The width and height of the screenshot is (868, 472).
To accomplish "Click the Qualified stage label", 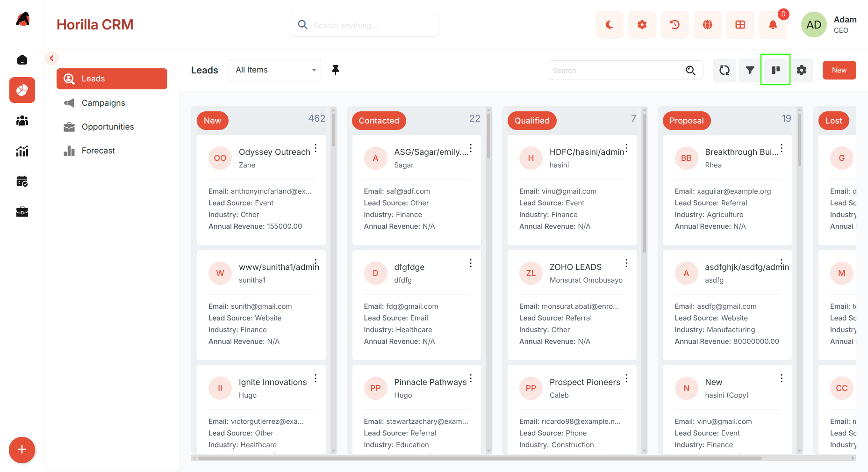I will click(532, 121).
